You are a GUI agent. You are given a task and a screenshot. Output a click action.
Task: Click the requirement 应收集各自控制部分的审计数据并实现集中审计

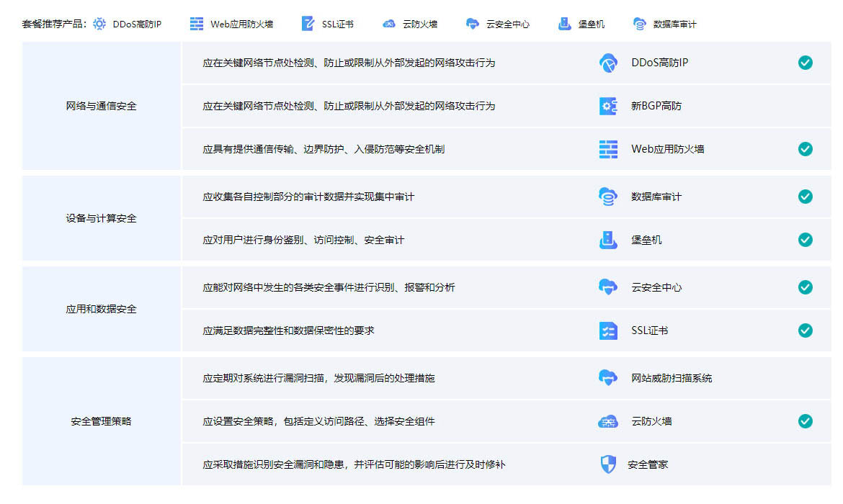tap(308, 197)
